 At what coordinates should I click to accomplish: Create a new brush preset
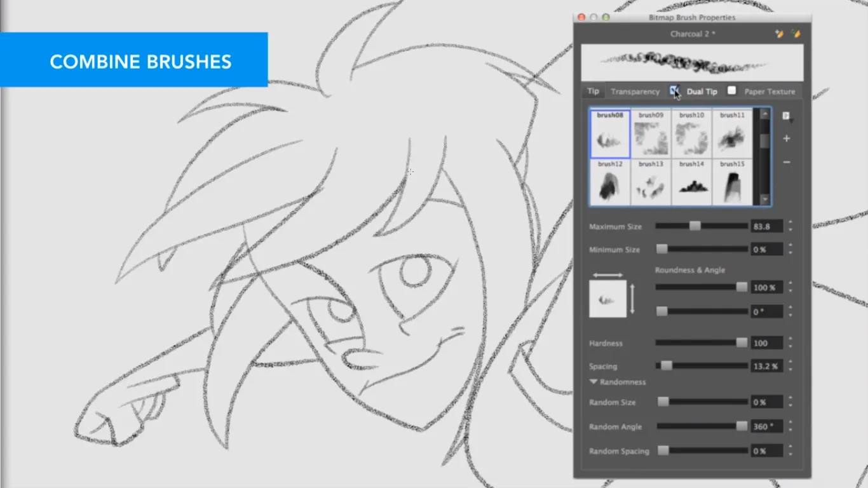[x=780, y=34]
